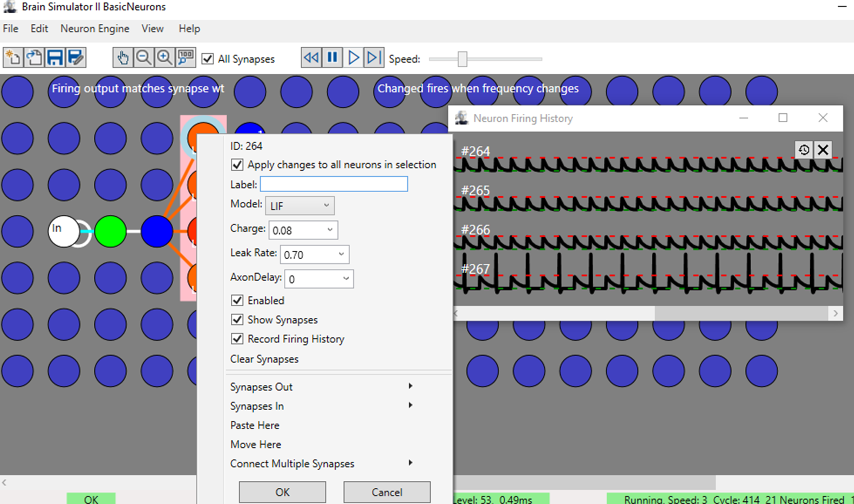The image size is (854, 504).
Task: Toggle the All Synapses checkbox
Action: click(207, 59)
